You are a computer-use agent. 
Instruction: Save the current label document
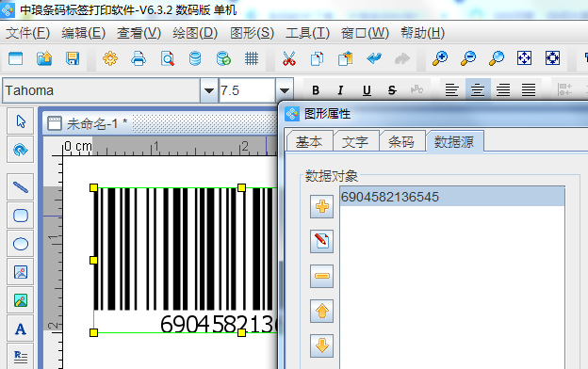tap(73, 58)
